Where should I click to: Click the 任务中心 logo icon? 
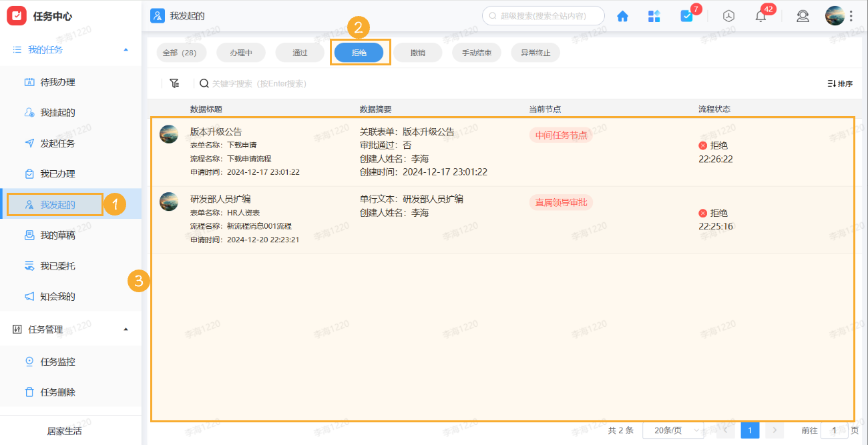(17, 15)
